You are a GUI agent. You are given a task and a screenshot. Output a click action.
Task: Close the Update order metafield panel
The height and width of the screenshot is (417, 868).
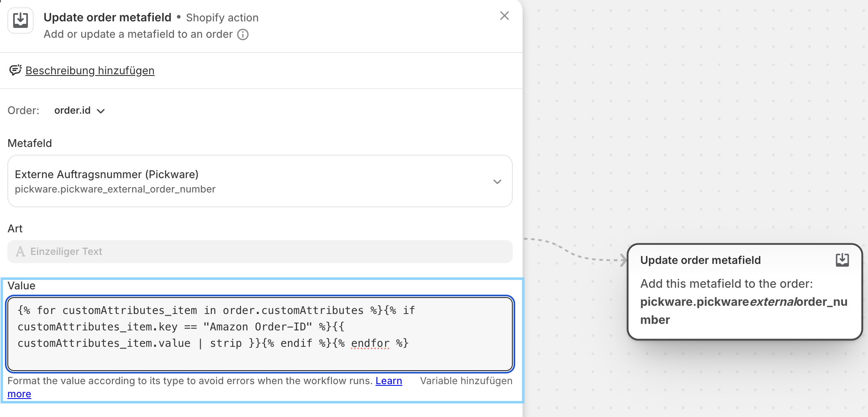click(504, 16)
